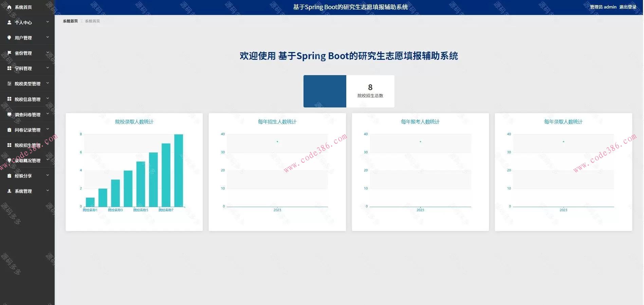Click the flag icon beside 省份管理
Viewport: 644px width, 305px height.
click(x=9, y=53)
